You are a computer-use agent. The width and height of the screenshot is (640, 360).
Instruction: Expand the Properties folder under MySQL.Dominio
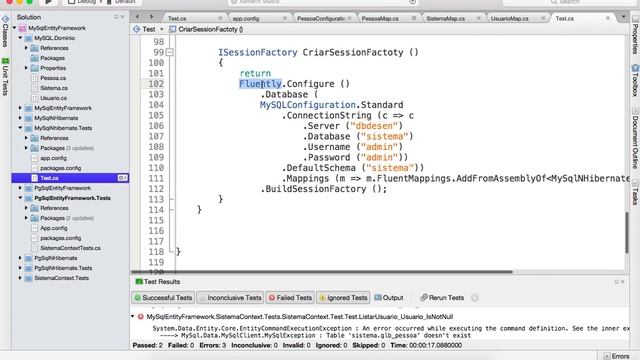click(x=26, y=68)
